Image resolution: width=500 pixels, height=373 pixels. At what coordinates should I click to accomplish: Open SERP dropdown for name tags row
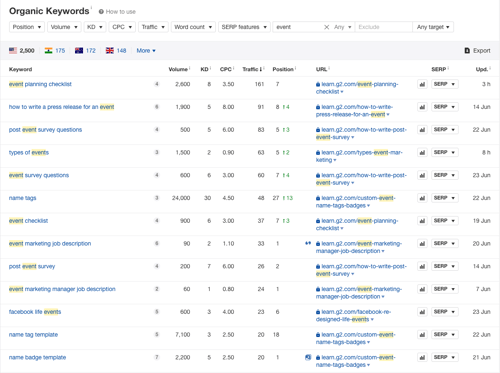445,198
